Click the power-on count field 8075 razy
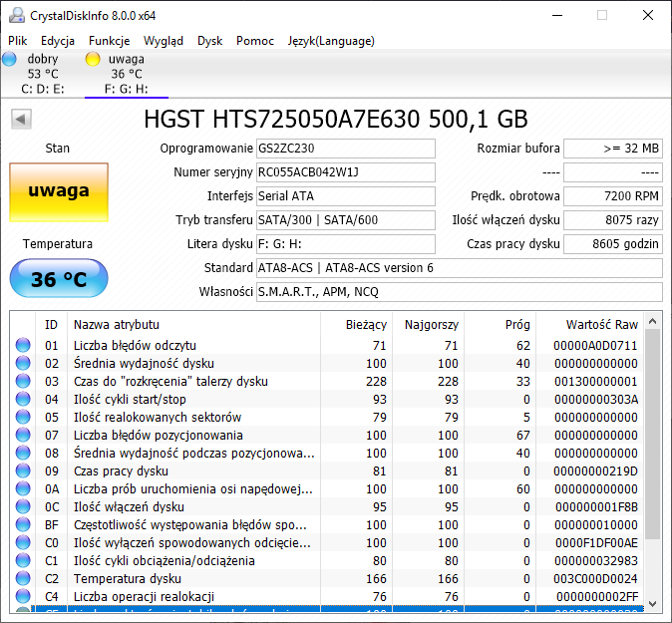Image resolution: width=672 pixels, height=623 pixels. click(613, 220)
